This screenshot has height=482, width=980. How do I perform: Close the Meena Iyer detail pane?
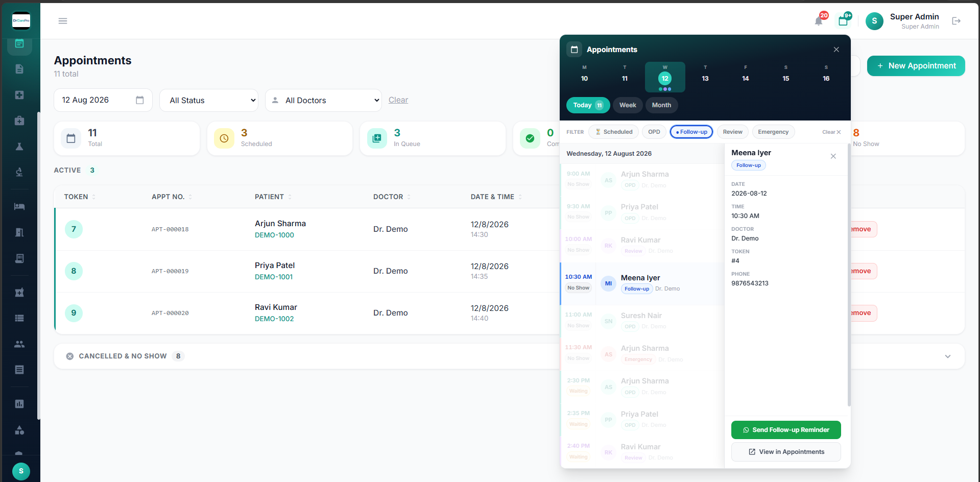point(833,156)
